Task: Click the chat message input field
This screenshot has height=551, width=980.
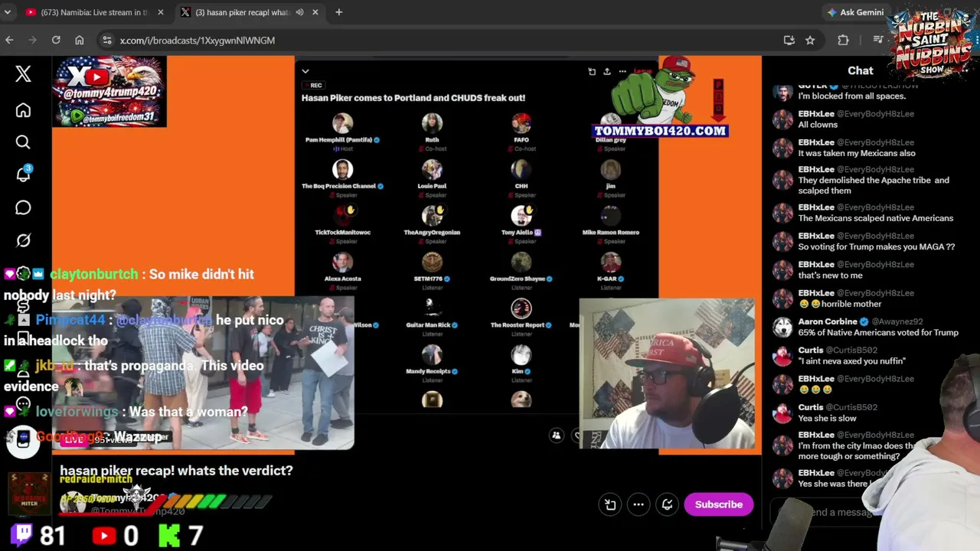Action: (x=842, y=512)
